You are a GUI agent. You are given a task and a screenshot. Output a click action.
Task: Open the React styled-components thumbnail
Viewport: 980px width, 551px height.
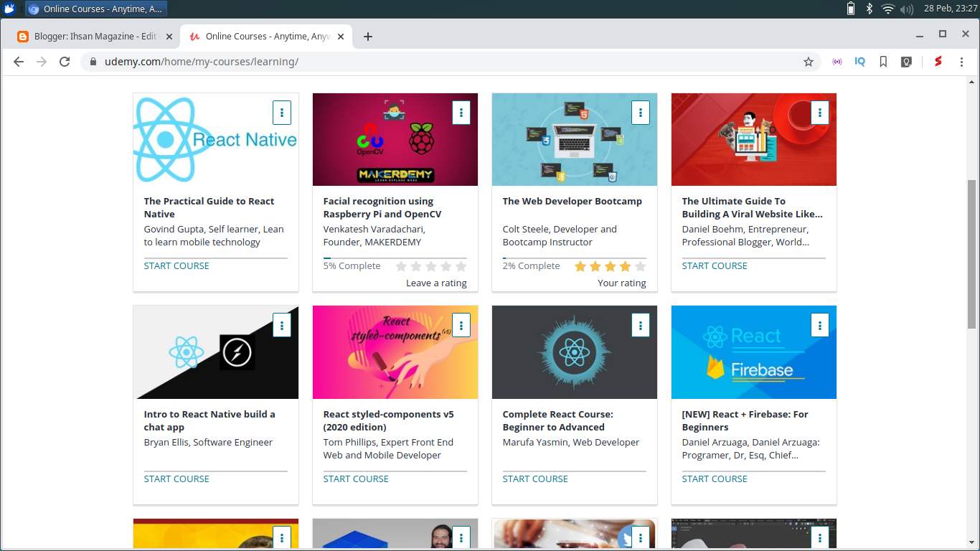point(395,352)
